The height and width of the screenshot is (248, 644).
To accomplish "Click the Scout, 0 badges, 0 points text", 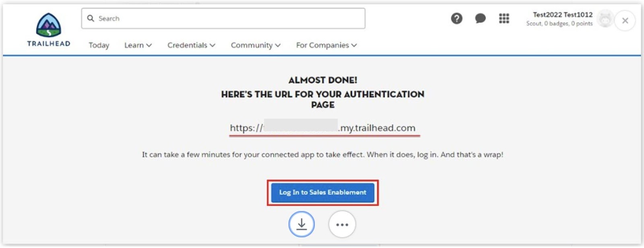I will [559, 24].
